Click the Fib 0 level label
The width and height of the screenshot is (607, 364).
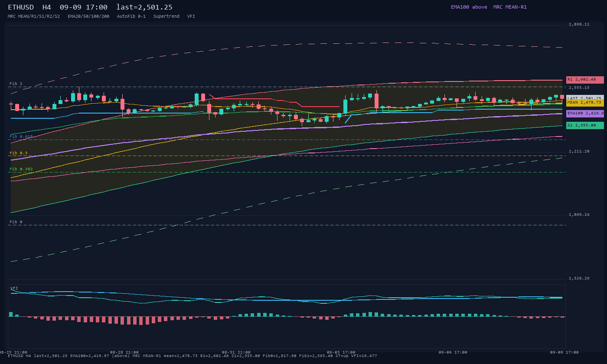pyautogui.click(x=16, y=222)
